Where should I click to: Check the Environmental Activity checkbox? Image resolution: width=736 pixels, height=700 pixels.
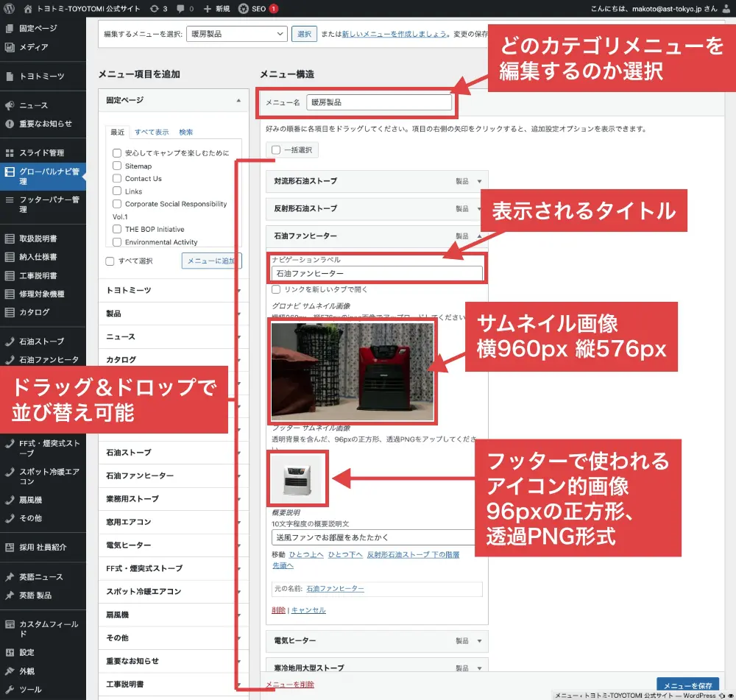(x=117, y=241)
